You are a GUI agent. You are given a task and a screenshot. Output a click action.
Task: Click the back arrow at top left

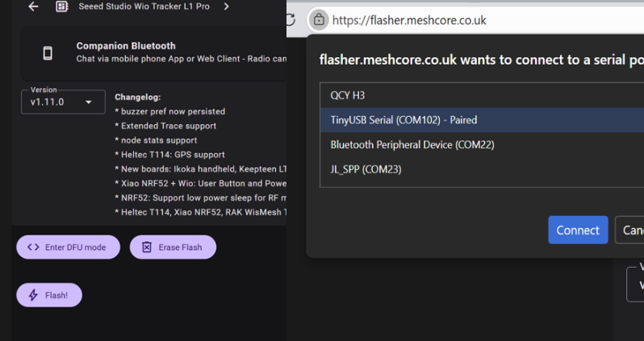click(x=33, y=6)
